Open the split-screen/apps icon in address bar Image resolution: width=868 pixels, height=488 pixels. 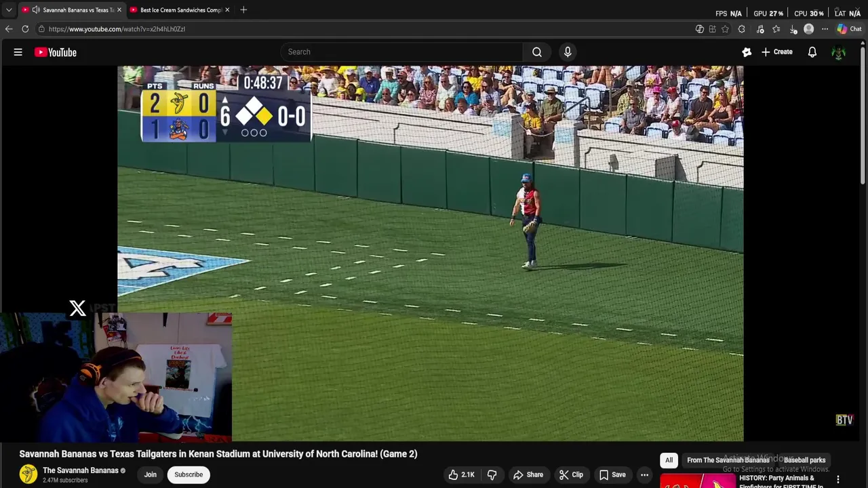tap(712, 29)
